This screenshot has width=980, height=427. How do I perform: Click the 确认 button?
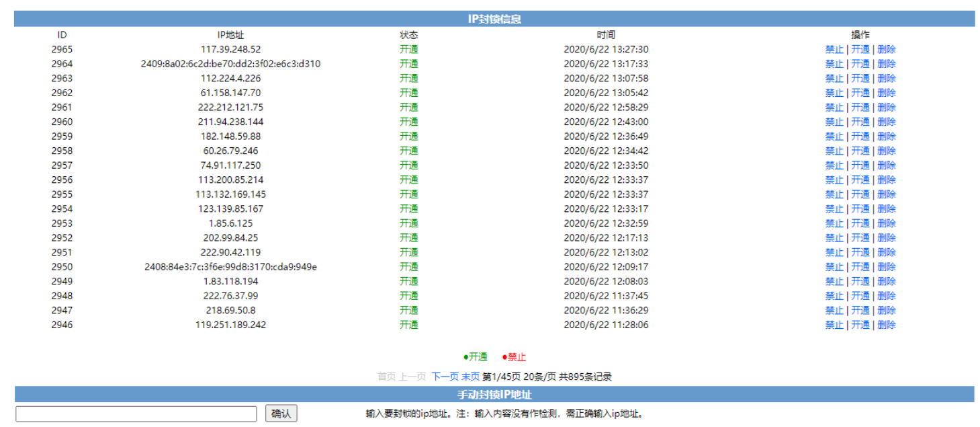click(281, 414)
